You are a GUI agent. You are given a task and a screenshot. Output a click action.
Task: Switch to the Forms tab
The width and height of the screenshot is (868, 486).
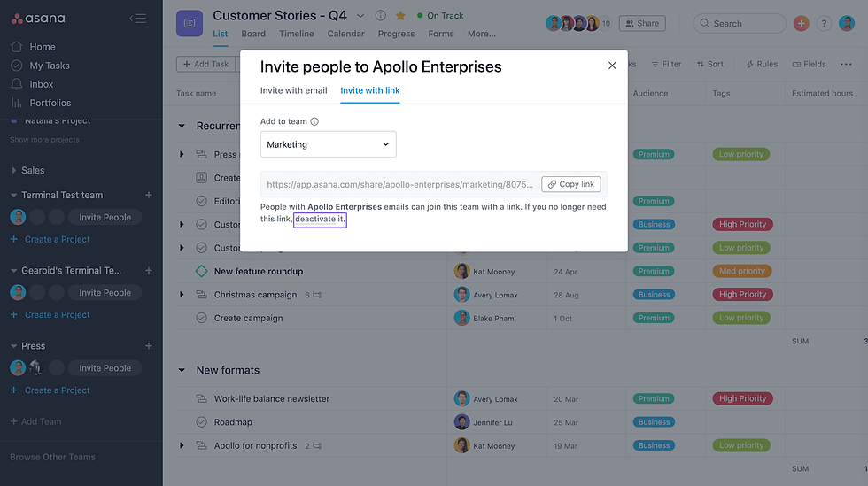point(441,34)
